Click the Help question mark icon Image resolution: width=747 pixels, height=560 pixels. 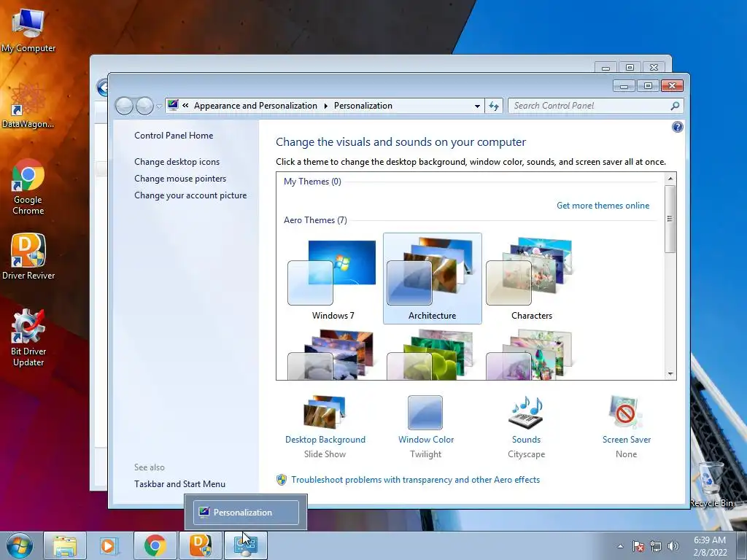677,127
